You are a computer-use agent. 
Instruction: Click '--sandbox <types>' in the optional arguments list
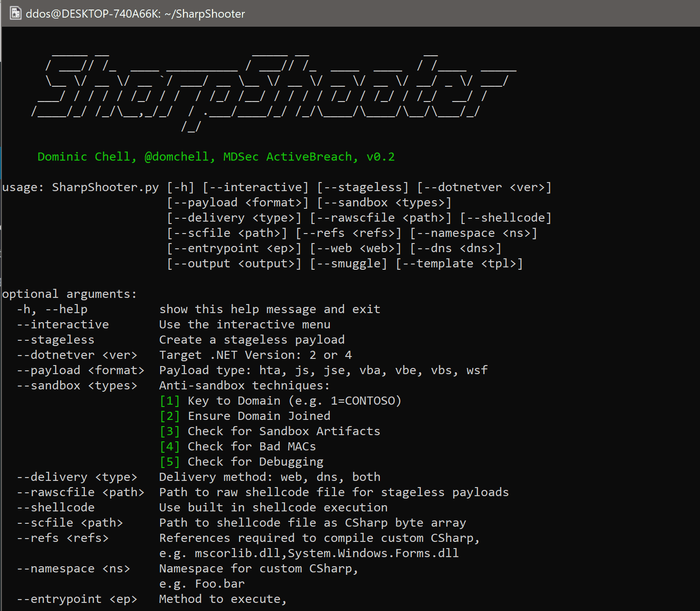click(x=77, y=386)
